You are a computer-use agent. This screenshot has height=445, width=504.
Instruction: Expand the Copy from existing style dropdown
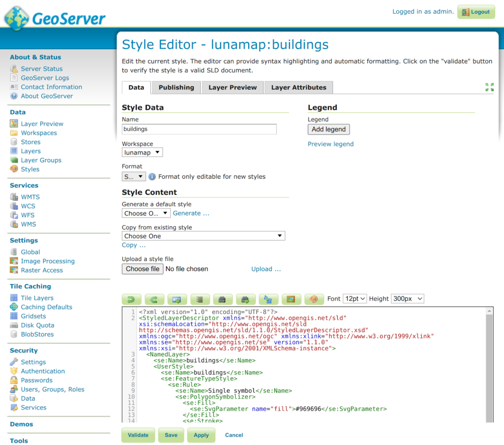pyautogui.click(x=203, y=236)
